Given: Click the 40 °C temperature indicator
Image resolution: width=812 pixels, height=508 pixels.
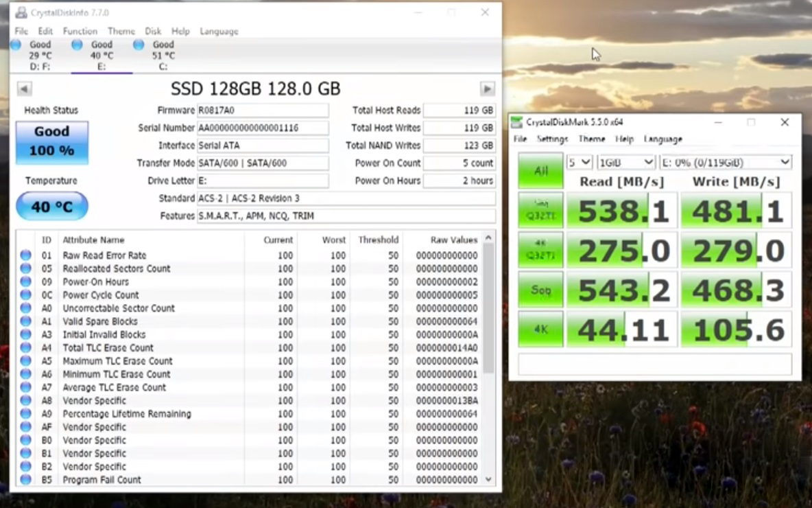Looking at the screenshot, I should coord(52,206).
